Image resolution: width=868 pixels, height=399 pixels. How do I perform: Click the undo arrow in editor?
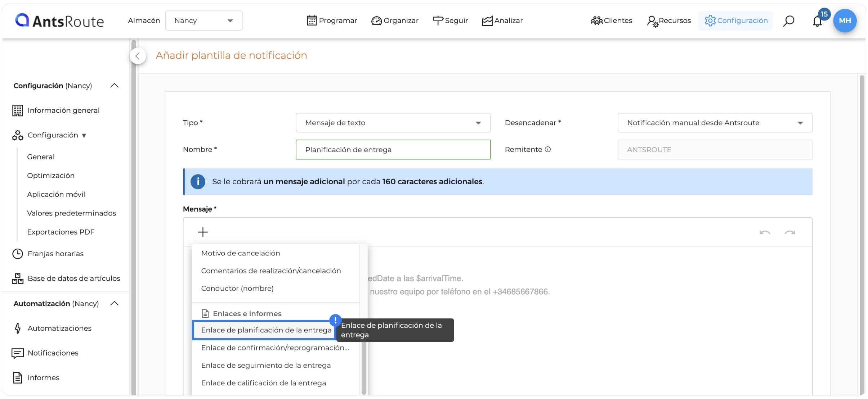point(765,232)
